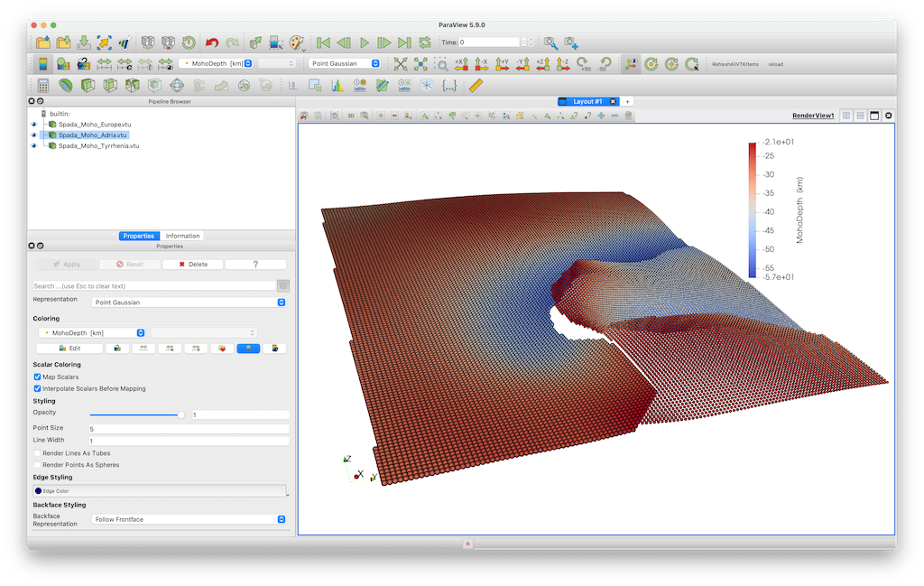Click the Edge Color swatch
The width and height of the screenshot is (924, 586).
coord(39,490)
